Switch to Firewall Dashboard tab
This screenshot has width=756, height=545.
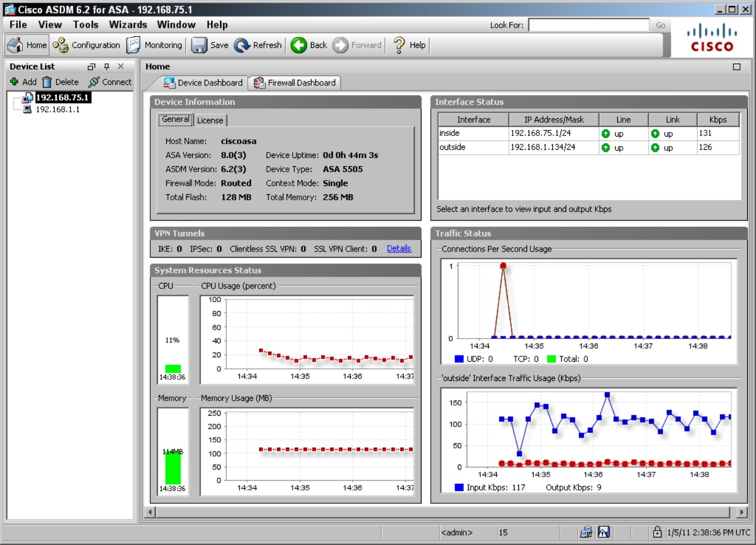click(294, 83)
